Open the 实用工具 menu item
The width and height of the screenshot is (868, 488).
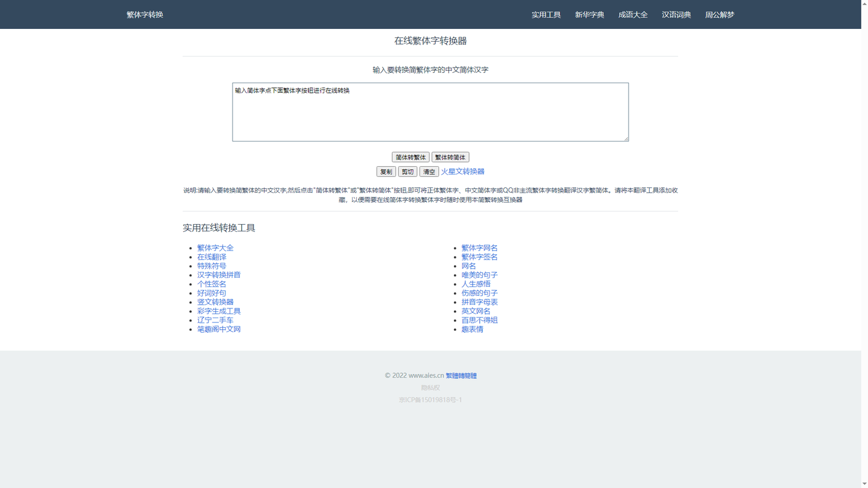click(546, 14)
